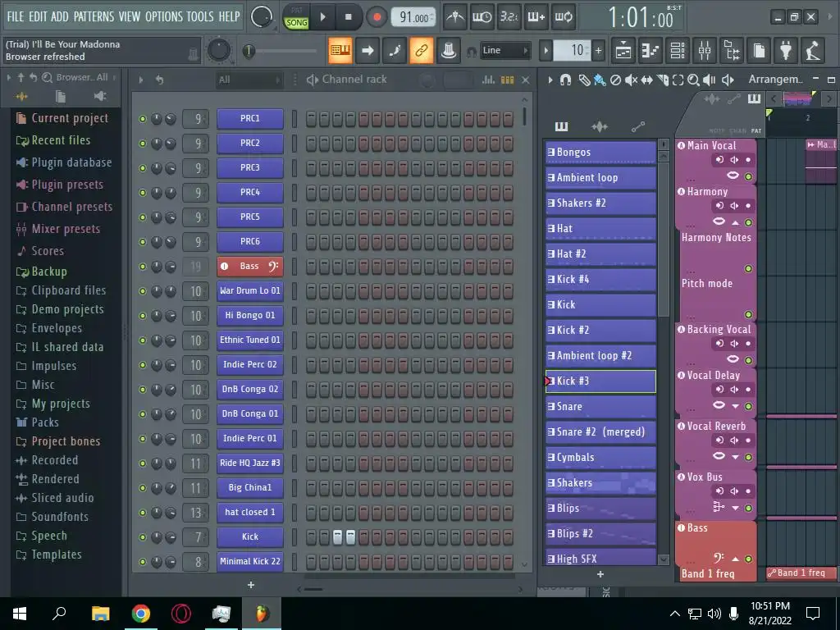The width and height of the screenshot is (840, 630).
Task: Mute the Bass channel with its green light
Action: (x=143, y=267)
